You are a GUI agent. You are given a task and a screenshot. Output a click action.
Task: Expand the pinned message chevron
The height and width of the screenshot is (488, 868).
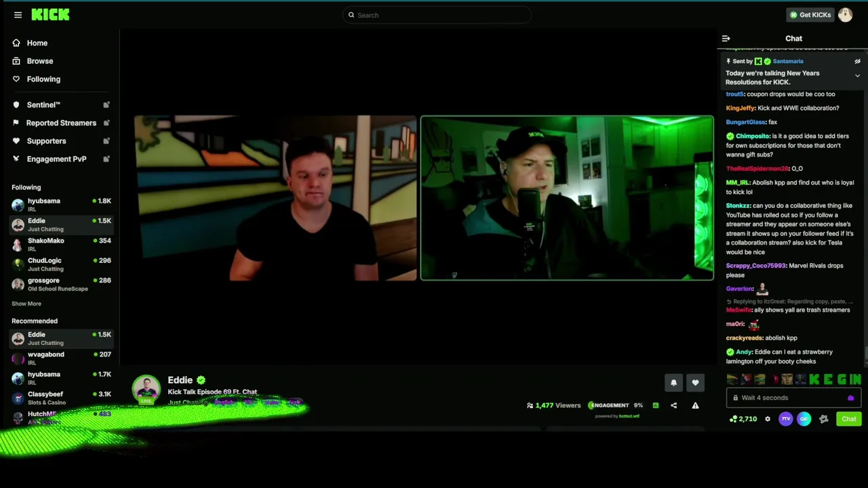pos(857,76)
